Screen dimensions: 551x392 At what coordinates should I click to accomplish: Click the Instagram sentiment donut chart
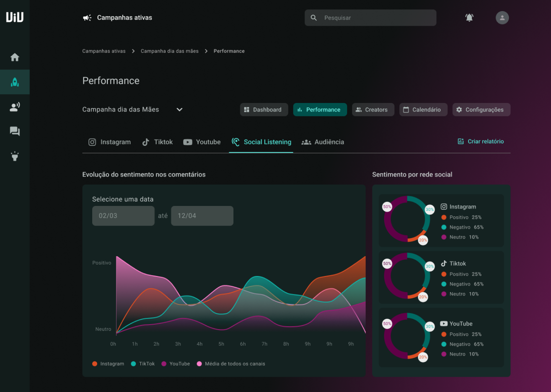pos(407,219)
